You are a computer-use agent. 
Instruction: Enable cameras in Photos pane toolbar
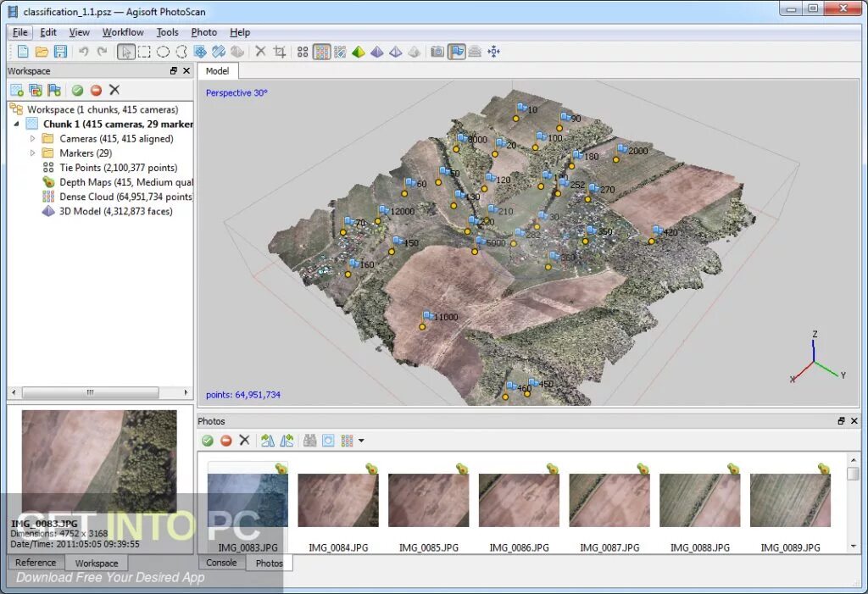coord(208,441)
